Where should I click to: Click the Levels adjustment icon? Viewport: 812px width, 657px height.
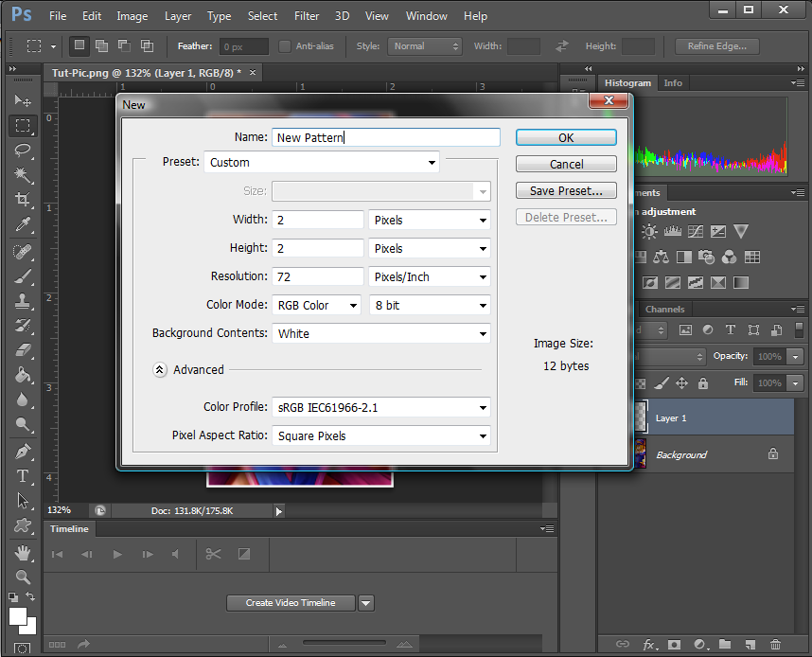[673, 231]
